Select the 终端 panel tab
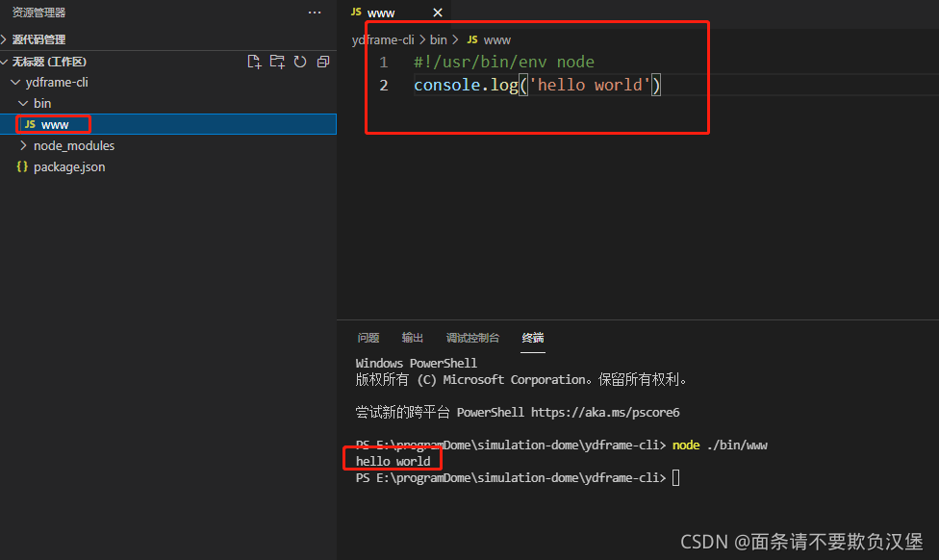The image size is (939, 560). tap(532, 338)
